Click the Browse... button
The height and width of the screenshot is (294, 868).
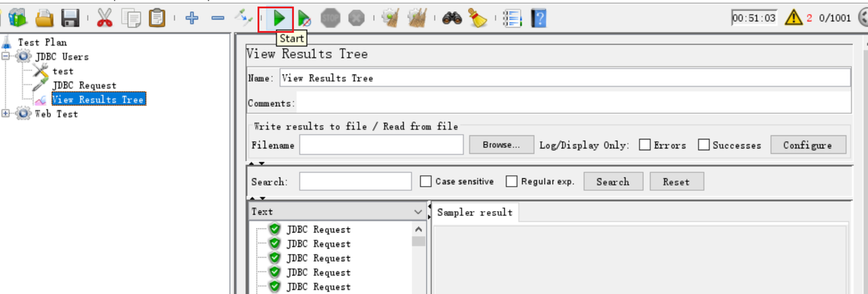(501, 145)
